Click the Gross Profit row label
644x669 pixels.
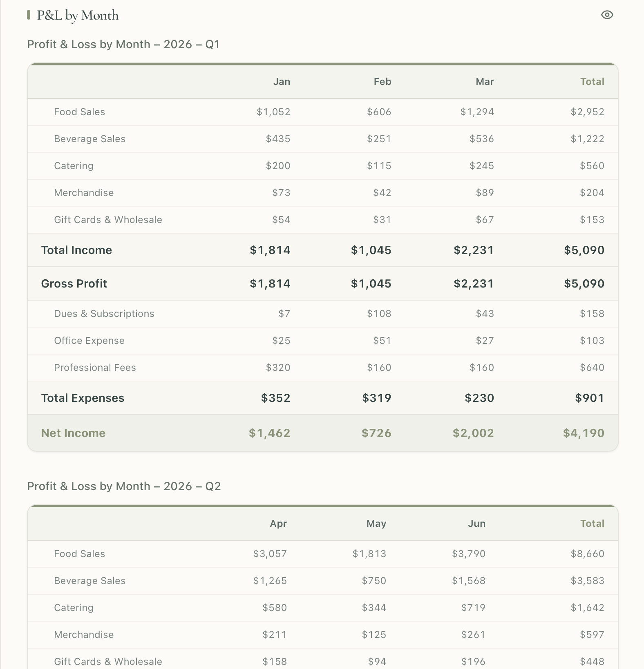pyautogui.click(x=74, y=283)
